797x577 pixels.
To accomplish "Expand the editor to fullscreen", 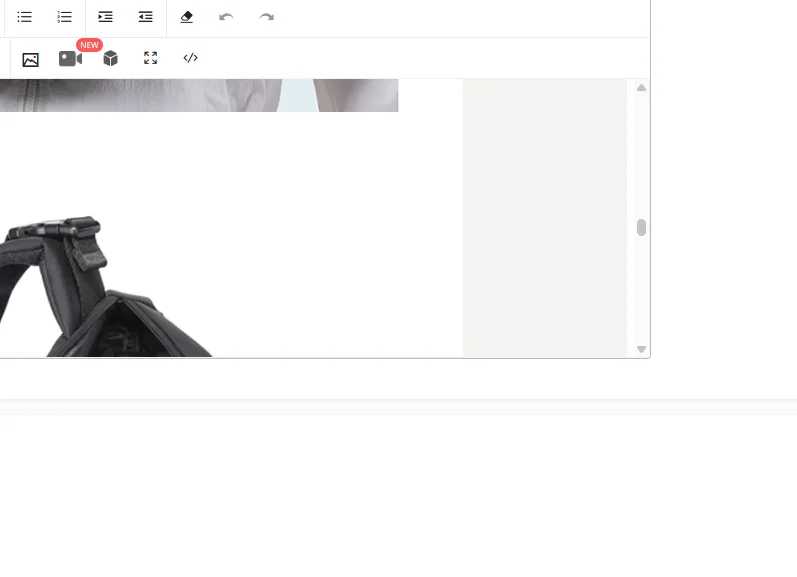I will tap(150, 58).
